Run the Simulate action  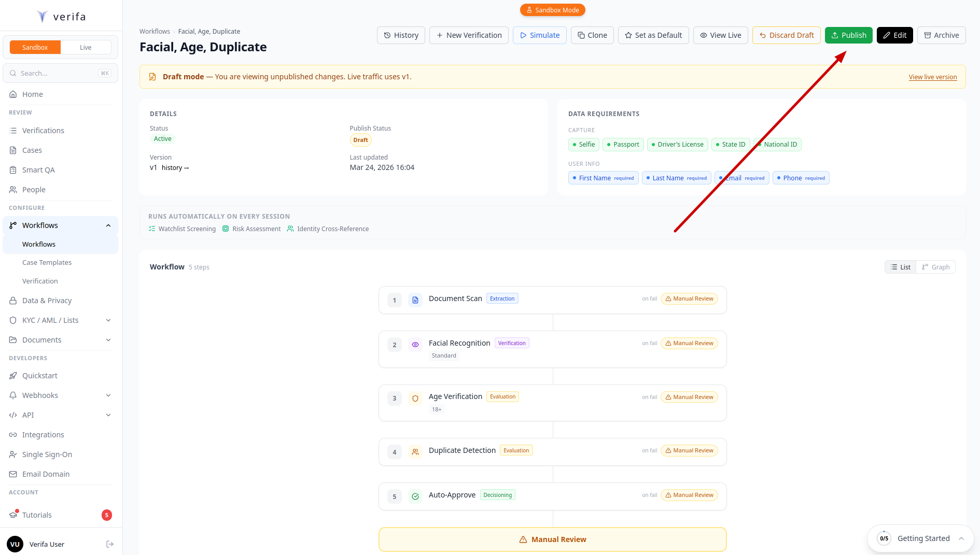539,35
